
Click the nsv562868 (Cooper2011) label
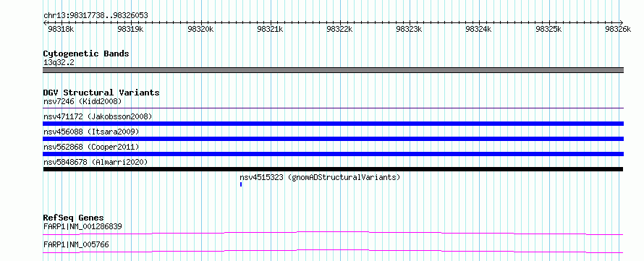tap(91, 147)
